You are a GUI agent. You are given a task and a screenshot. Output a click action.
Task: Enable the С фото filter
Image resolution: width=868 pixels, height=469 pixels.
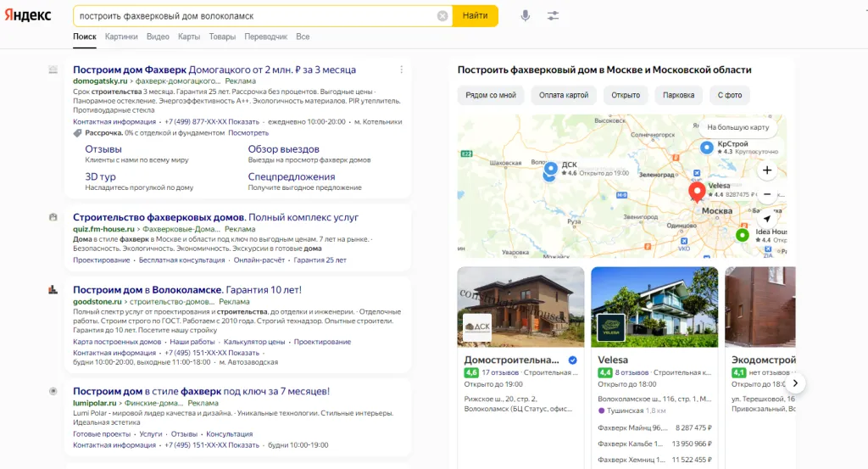coord(730,95)
